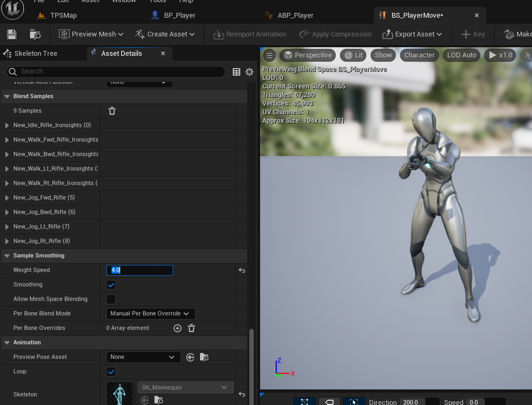The width and height of the screenshot is (532, 405).
Task: Expand New_Jog_Rt_Rifle (8) sample
Action: [7, 241]
